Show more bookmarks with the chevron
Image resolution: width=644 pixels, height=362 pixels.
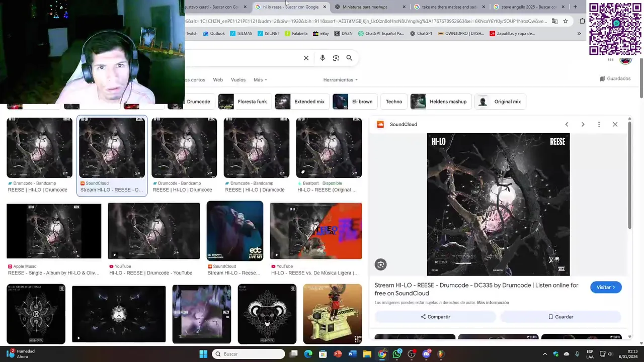pos(579,34)
